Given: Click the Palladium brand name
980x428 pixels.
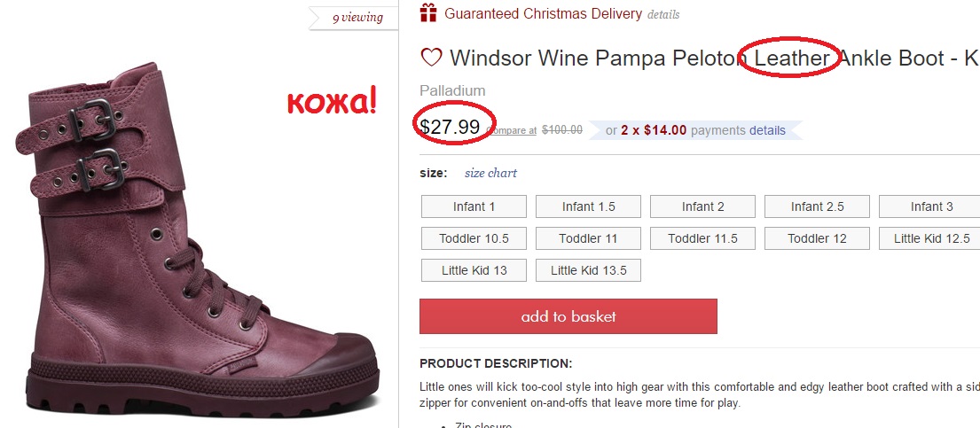Looking at the screenshot, I should [452, 90].
